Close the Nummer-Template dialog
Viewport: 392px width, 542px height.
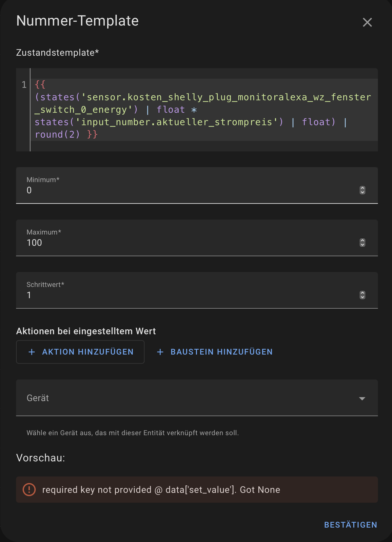tap(367, 22)
